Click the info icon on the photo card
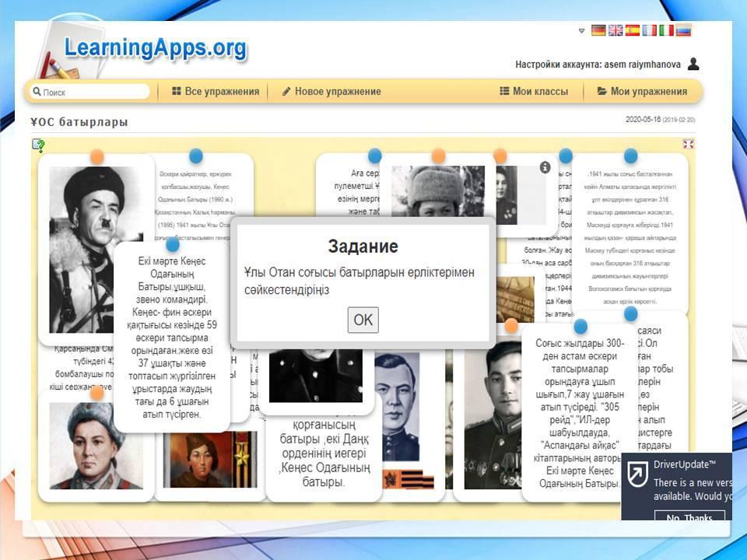 tap(545, 167)
